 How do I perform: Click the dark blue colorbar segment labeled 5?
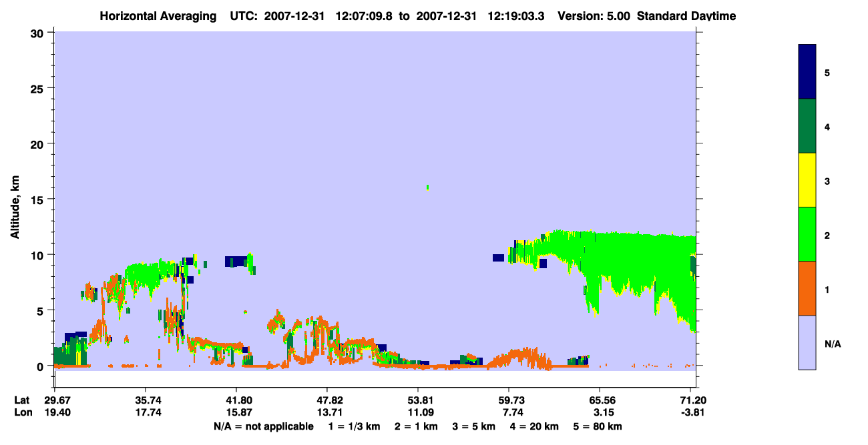pos(807,72)
